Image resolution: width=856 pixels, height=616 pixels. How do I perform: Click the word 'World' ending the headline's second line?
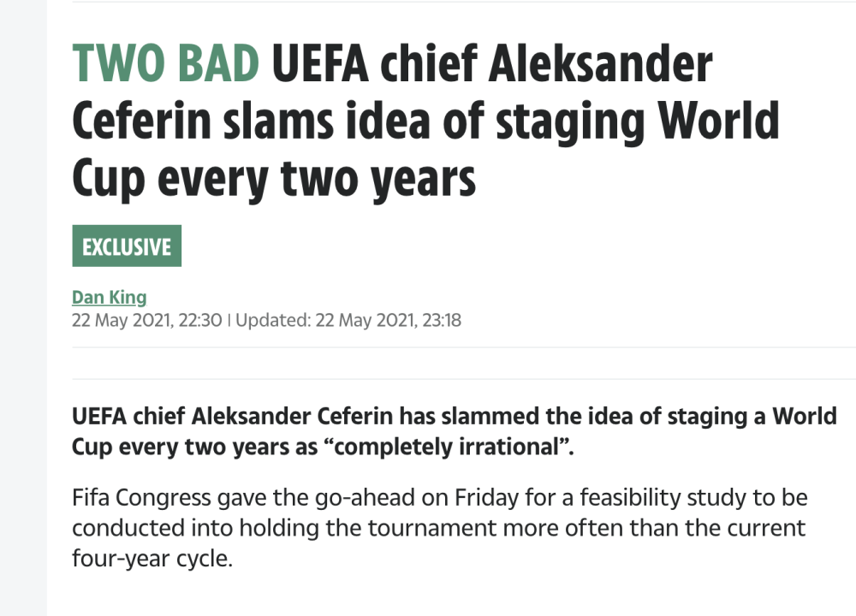[718, 121]
